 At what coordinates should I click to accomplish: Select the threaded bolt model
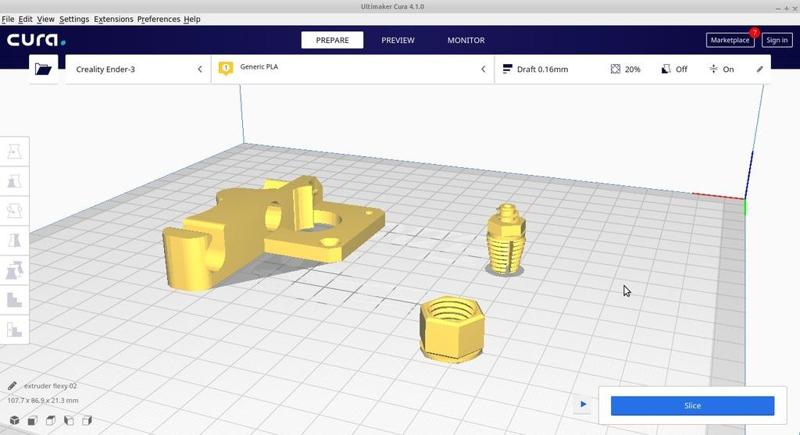(x=506, y=240)
